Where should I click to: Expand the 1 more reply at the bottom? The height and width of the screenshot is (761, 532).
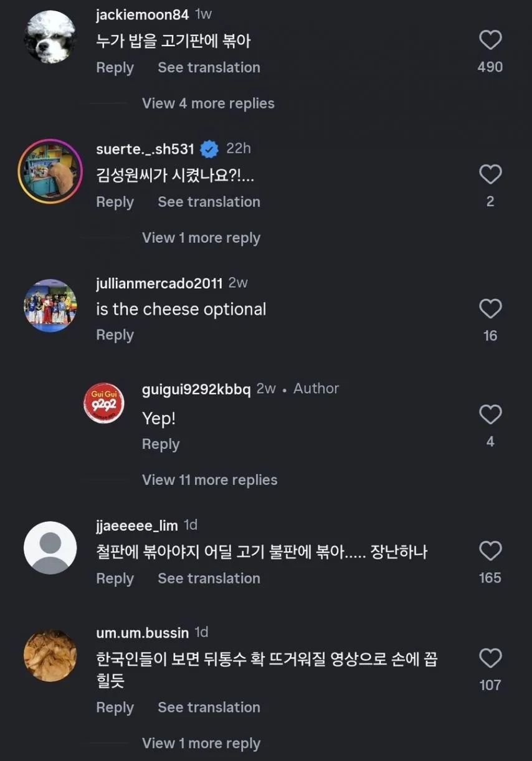click(x=201, y=743)
